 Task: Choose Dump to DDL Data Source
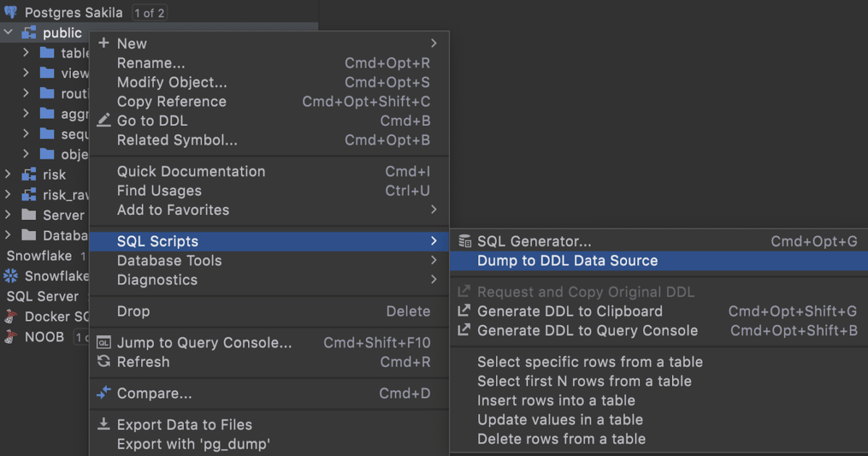567,261
